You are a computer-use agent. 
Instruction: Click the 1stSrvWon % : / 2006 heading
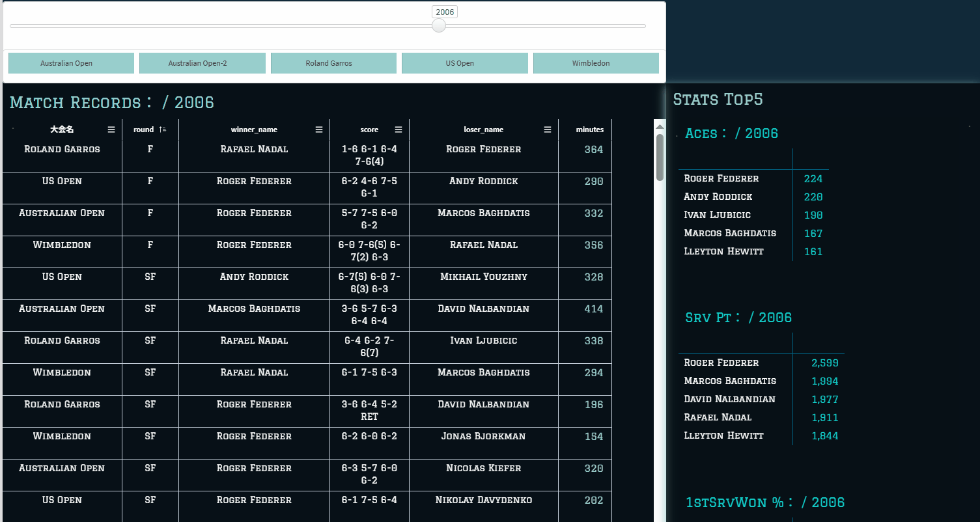coord(765,502)
